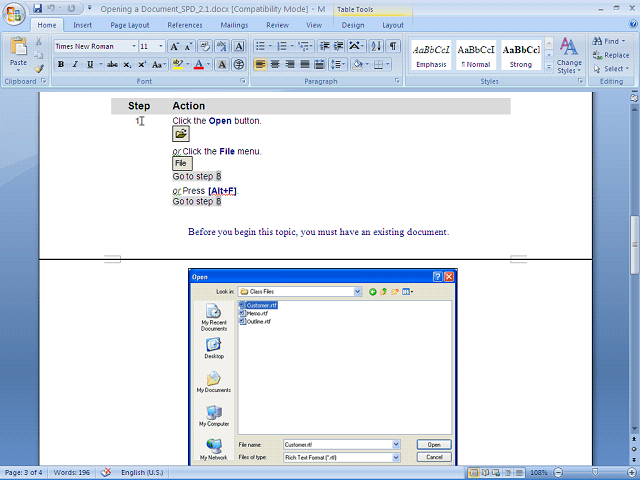The image size is (640, 480).
Task: Decrease paragraph indent
Action: [324, 46]
